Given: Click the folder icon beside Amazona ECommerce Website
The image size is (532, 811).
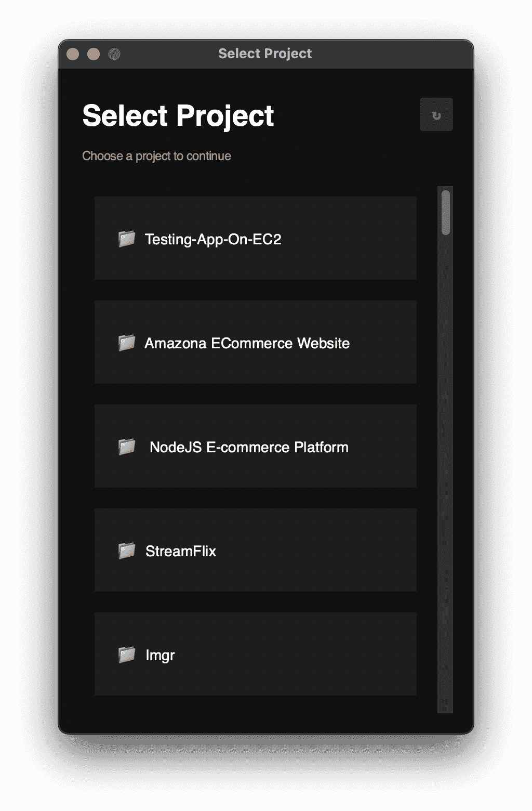Looking at the screenshot, I should (126, 343).
